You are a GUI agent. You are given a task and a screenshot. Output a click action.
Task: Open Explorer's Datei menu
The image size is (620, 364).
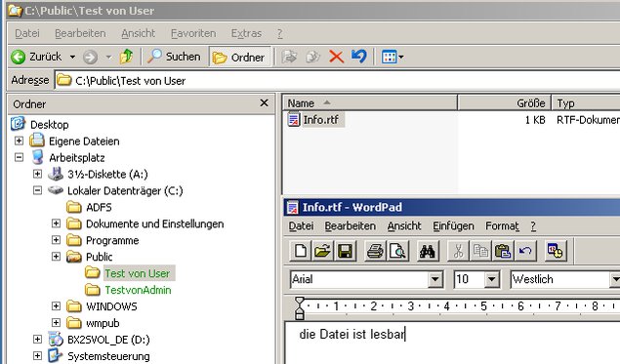pos(27,33)
